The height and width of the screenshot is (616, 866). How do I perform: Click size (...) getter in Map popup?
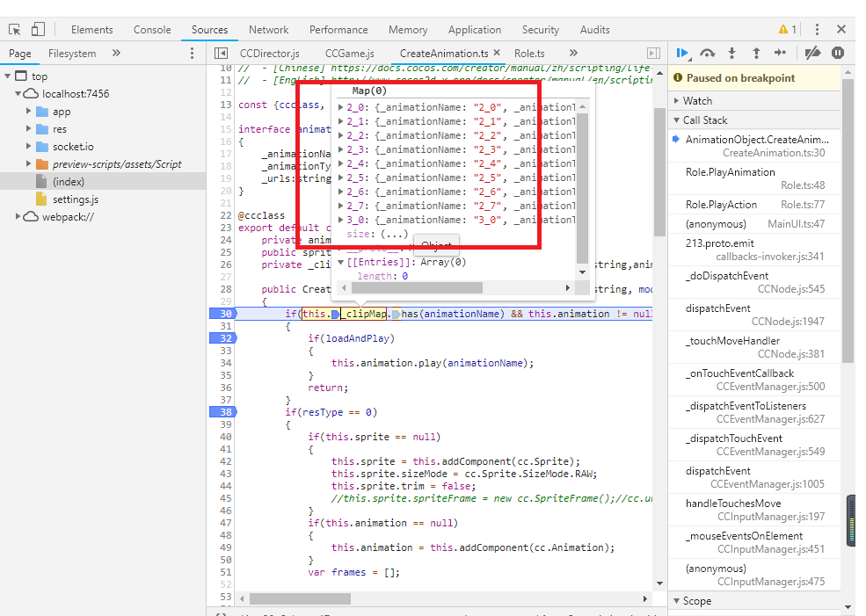coord(394,234)
